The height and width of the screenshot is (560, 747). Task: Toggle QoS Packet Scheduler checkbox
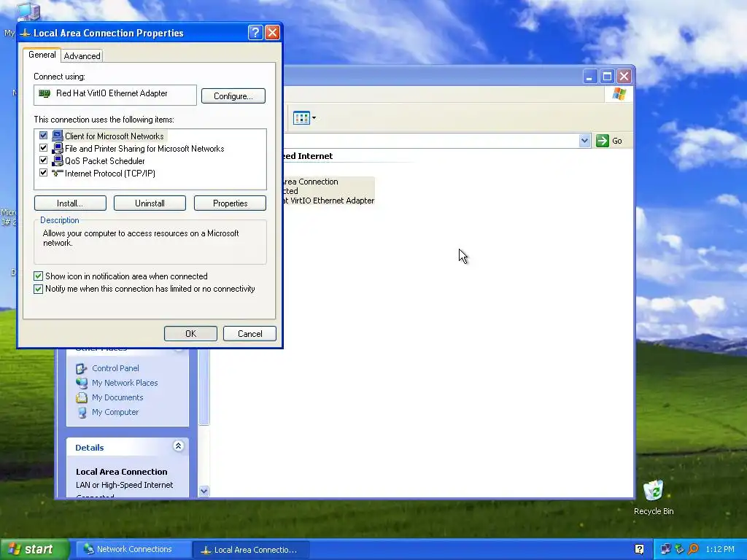pyautogui.click(x=43, y=160)
